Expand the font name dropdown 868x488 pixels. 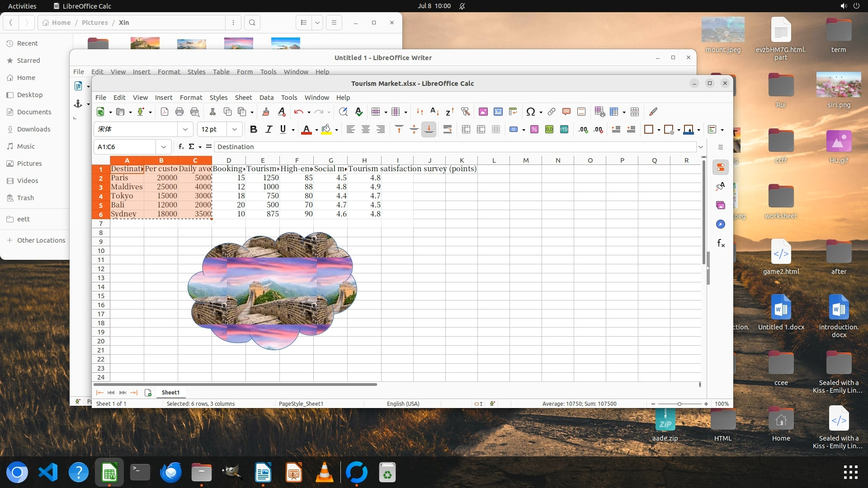[185, 130]
